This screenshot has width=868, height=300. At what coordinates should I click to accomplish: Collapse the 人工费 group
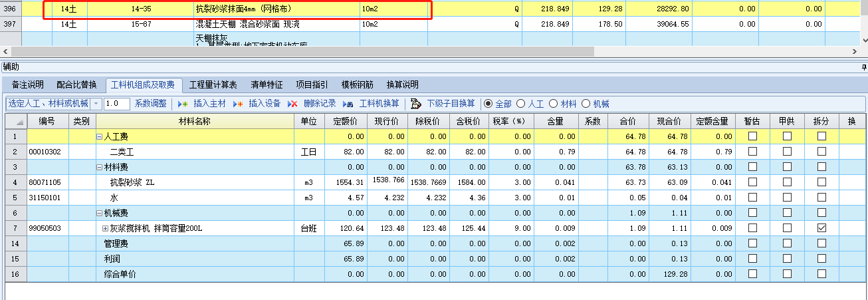[99, 136]
